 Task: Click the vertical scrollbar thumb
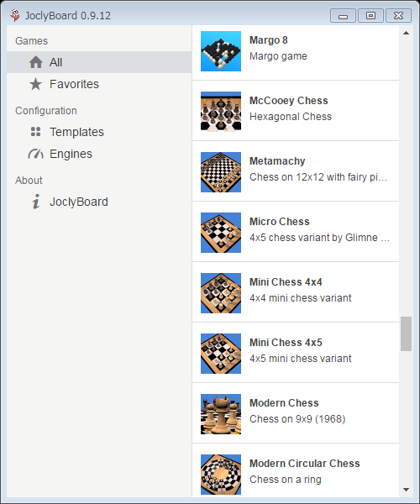(407, 334)
